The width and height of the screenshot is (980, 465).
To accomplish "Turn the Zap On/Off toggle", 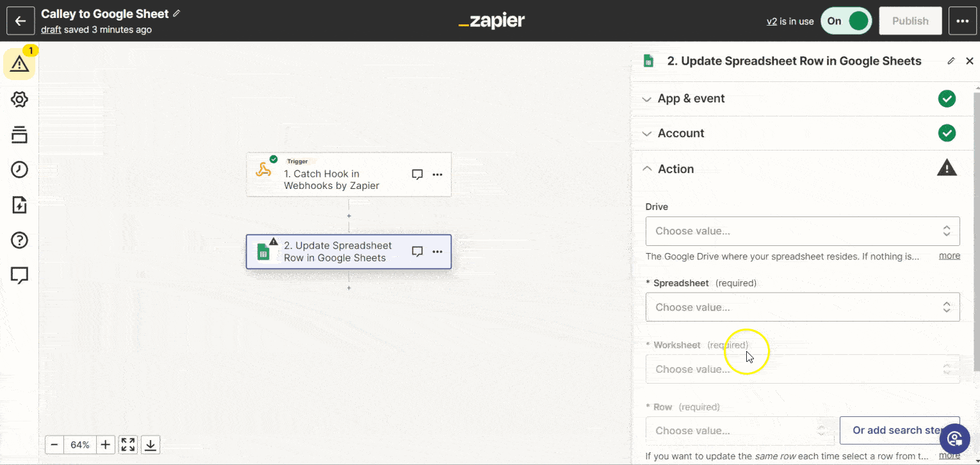I will [x=845, y=21].
